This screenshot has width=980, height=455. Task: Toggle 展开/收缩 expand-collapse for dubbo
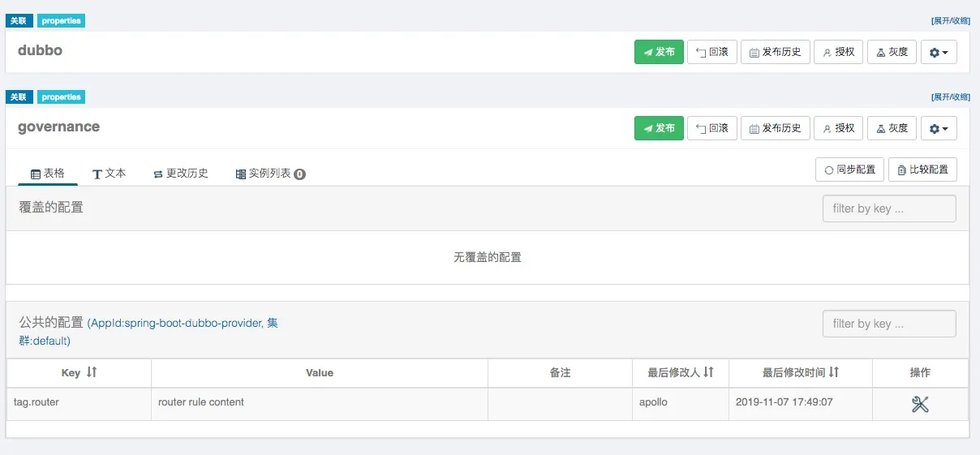(950, 21)
